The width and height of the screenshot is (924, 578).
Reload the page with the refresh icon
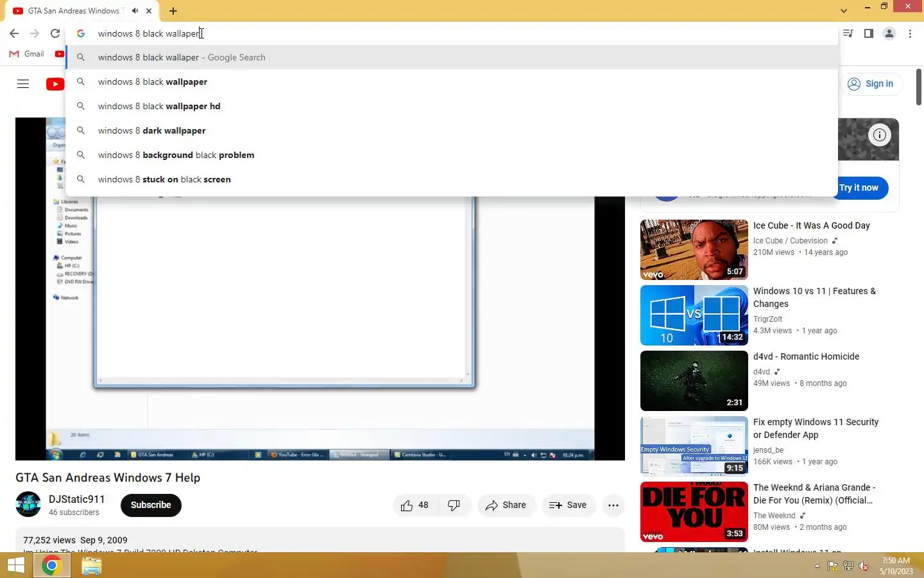55,33
